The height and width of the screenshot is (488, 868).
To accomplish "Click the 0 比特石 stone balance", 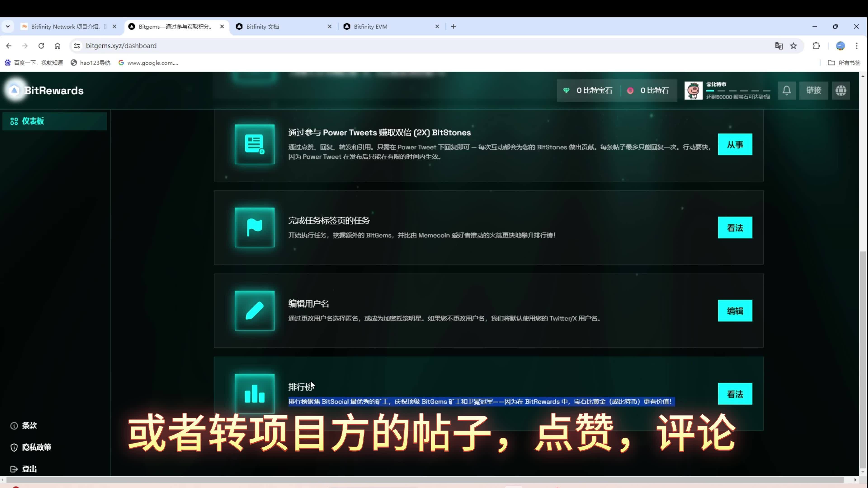I will [x=648, y=90].
